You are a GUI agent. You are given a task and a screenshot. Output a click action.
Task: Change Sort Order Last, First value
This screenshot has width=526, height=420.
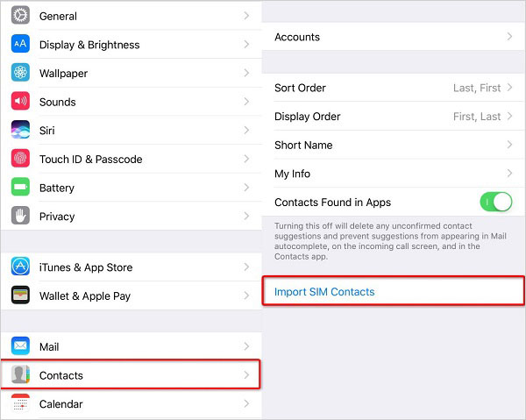click(x=477, y=88)
